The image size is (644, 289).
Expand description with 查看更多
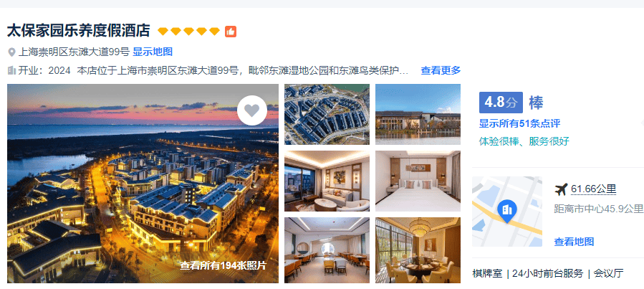pos(441,70)
